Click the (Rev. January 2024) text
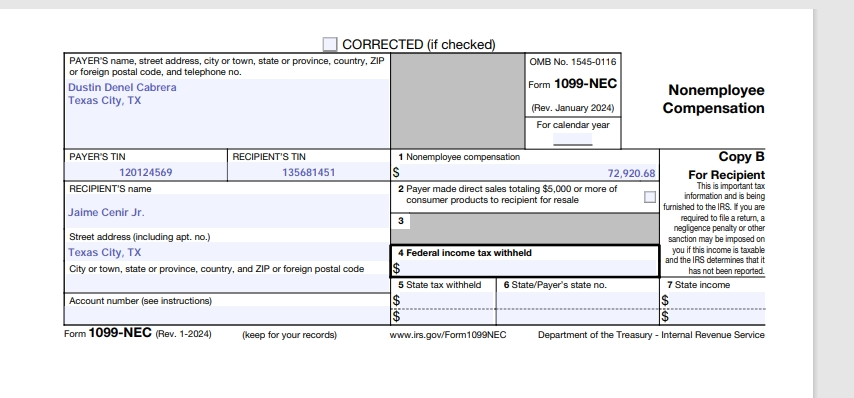Screen dimensions: 854x398 pyautogui.click(x=572, y=108)
